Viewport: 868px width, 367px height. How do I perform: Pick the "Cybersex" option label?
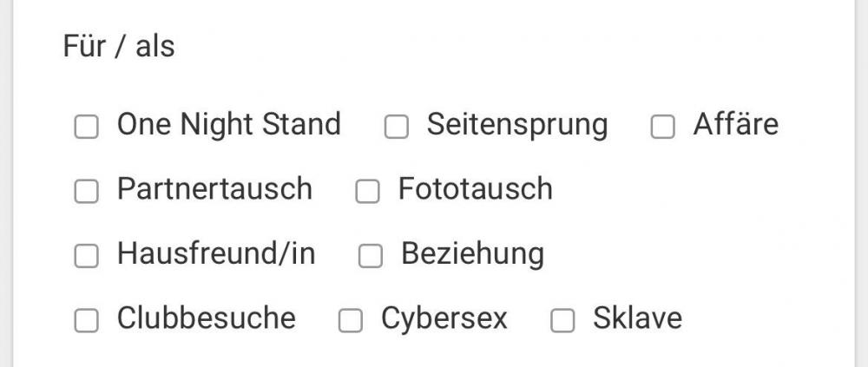point(444,319)
